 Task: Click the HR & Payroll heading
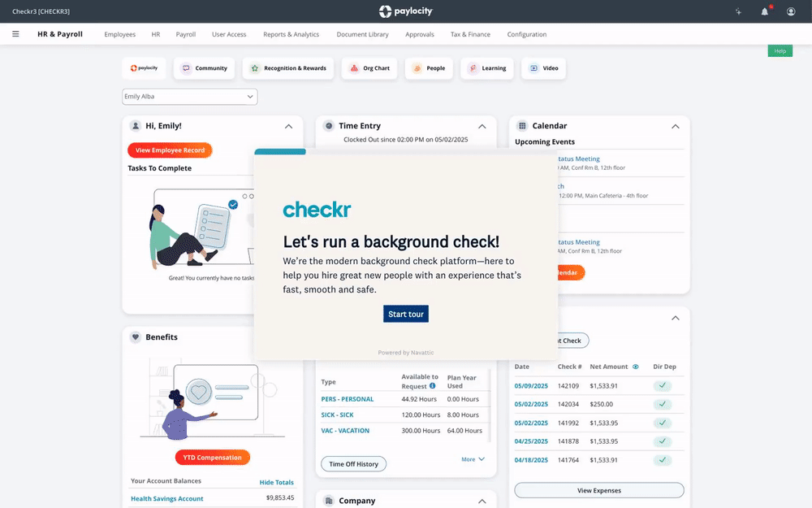(x=60, y=34)
